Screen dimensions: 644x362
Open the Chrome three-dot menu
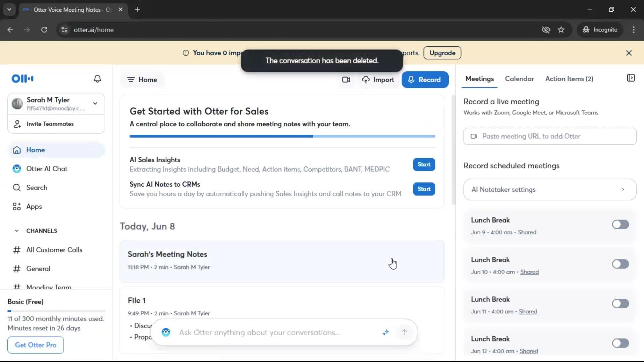click(634, 30)
